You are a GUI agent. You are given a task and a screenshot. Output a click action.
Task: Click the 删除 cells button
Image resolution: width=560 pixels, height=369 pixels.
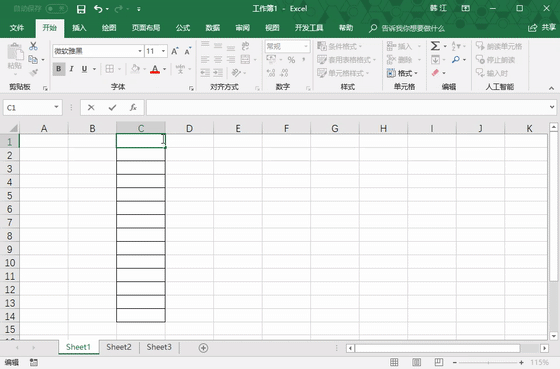click(404, 60)
